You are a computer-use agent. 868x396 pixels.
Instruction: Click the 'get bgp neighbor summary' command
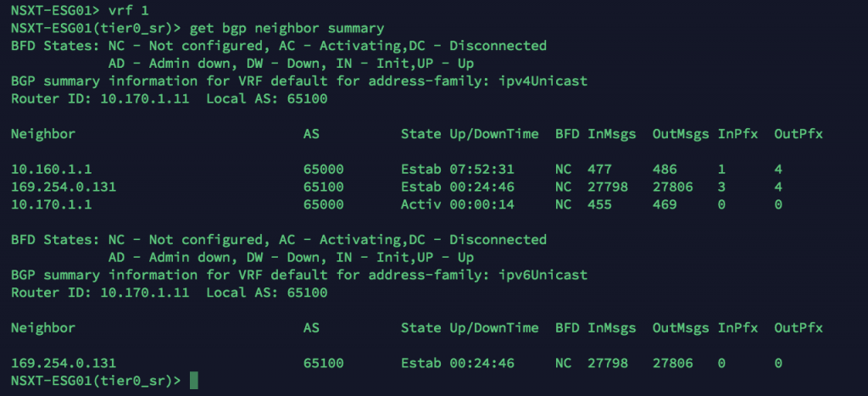coord(287,28)
